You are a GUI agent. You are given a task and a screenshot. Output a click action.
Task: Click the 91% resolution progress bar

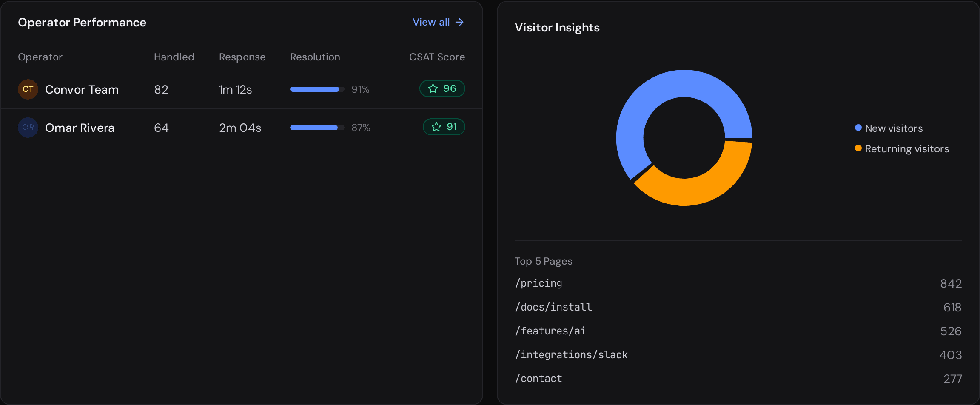click(317, 89)
